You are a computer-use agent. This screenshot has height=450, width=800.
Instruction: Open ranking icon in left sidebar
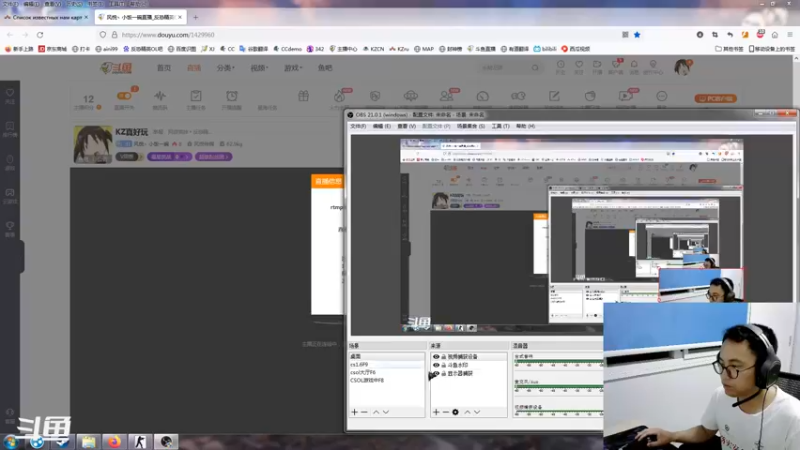point(10,129)
